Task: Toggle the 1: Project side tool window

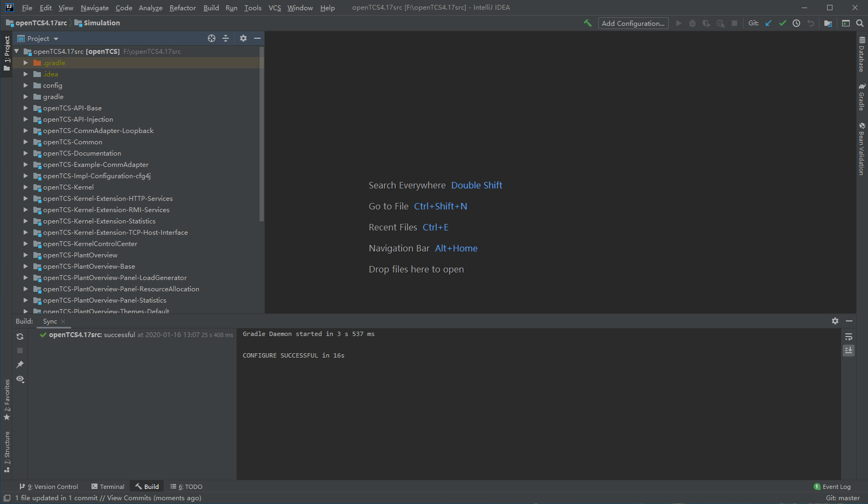Action: [x=7, y=54]
